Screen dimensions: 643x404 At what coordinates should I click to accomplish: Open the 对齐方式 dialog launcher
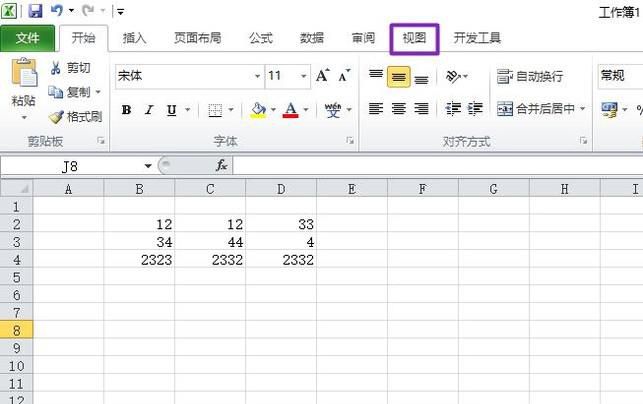pos(583,141)
